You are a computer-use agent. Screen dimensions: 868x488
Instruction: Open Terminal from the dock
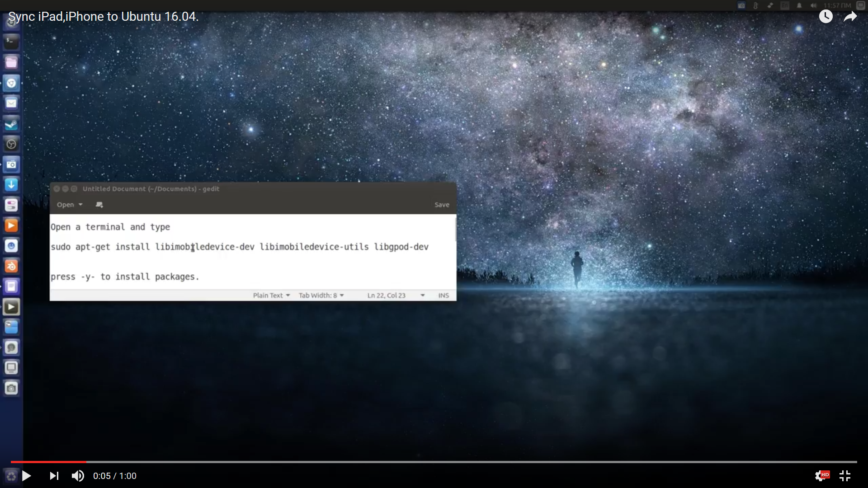tap(11, 42)
